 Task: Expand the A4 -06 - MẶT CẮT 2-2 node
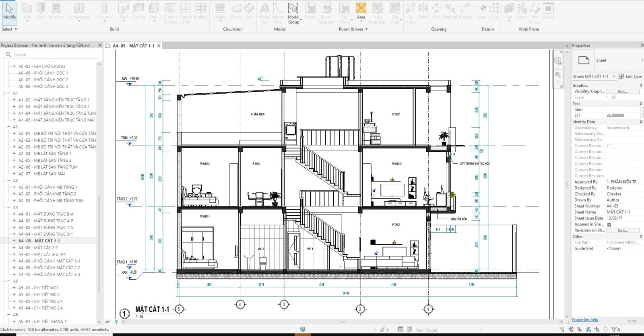(x=14, y=247)
